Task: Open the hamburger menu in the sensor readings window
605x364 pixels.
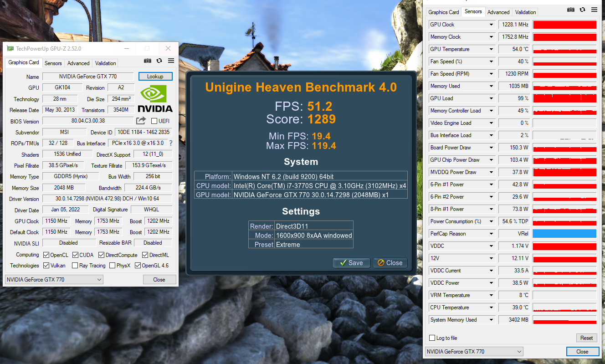Action: pyautogui.click(x=594, y=10)
